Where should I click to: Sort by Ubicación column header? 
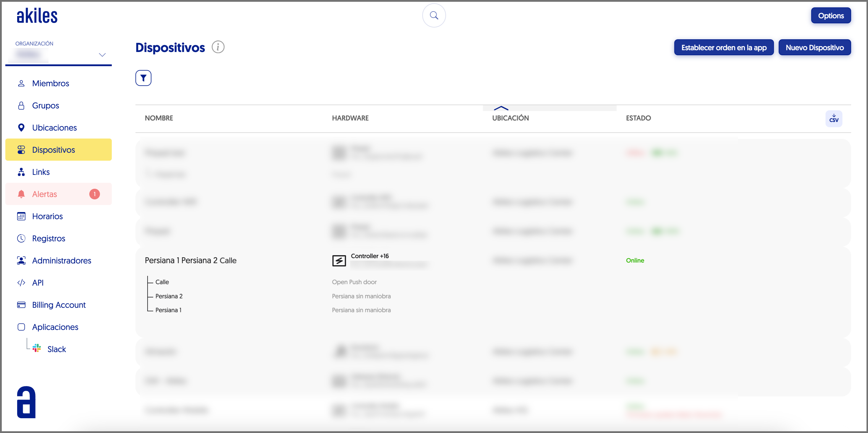[510, 118]
